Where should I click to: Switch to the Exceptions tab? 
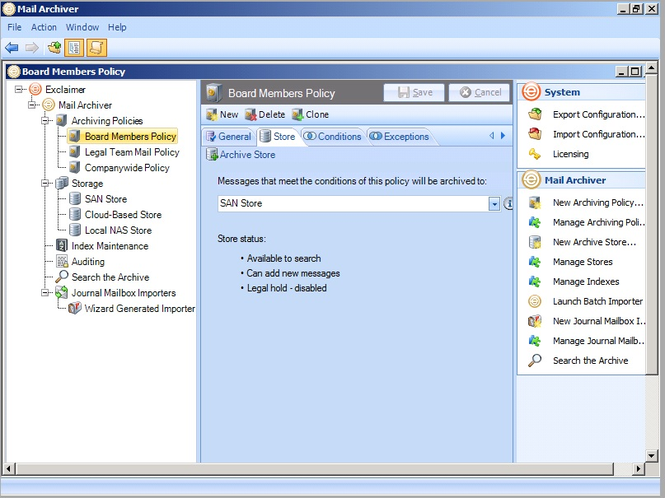(400, 137)
